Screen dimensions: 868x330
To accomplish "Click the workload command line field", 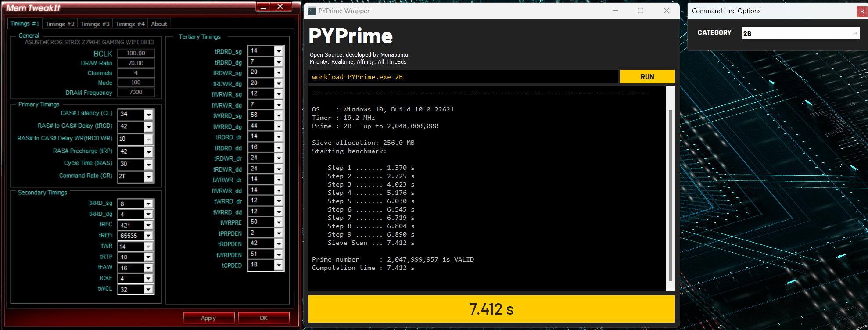I will click(x=463, y=77).
